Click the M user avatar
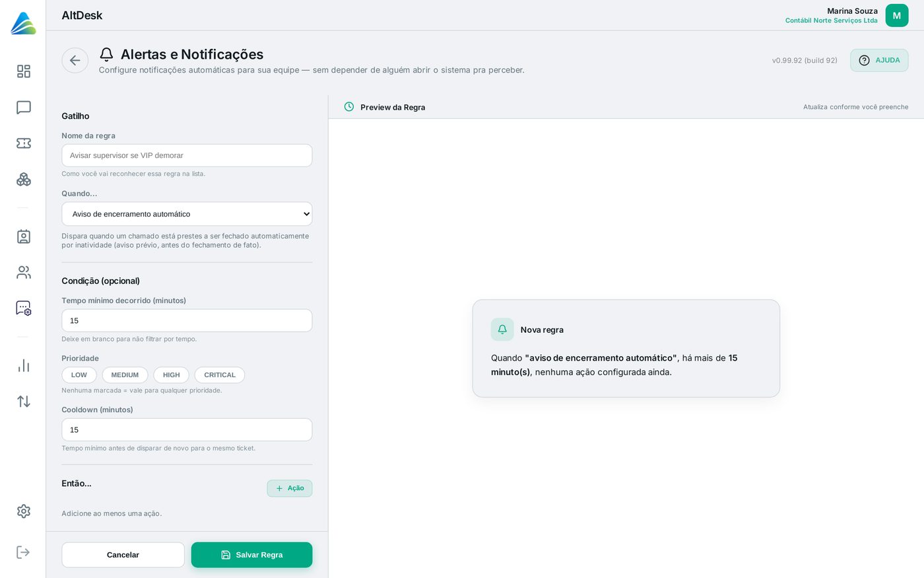Screen dimensions: 924x578 pos(897,16)
